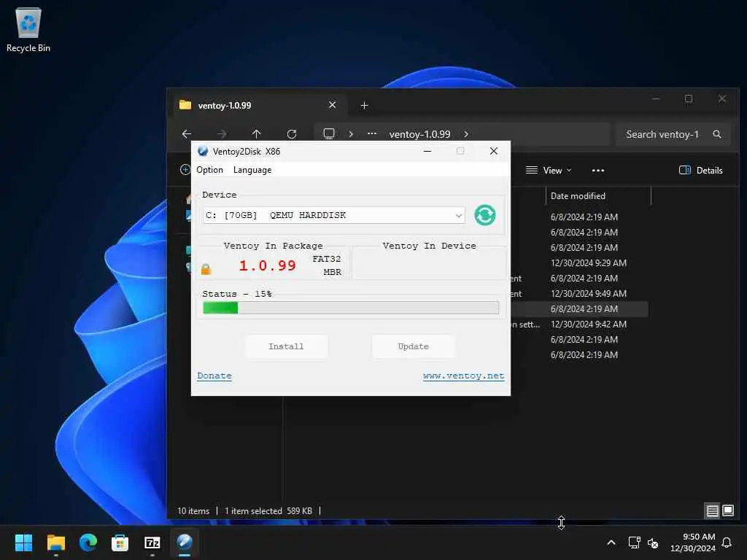This screenshot has width=747, height=560.
Task: Click the New plus icon in Explorer toolbar
Action: click(185, 169)
